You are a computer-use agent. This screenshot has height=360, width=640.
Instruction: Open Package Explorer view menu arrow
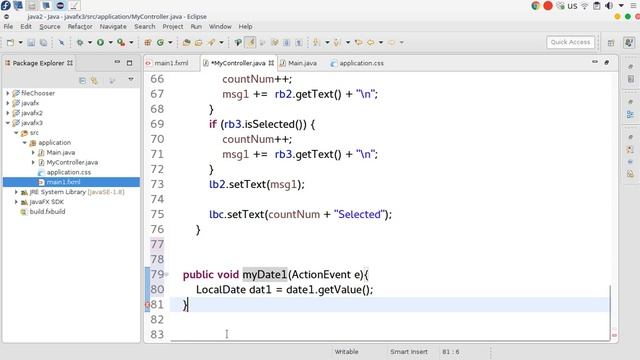131,80
